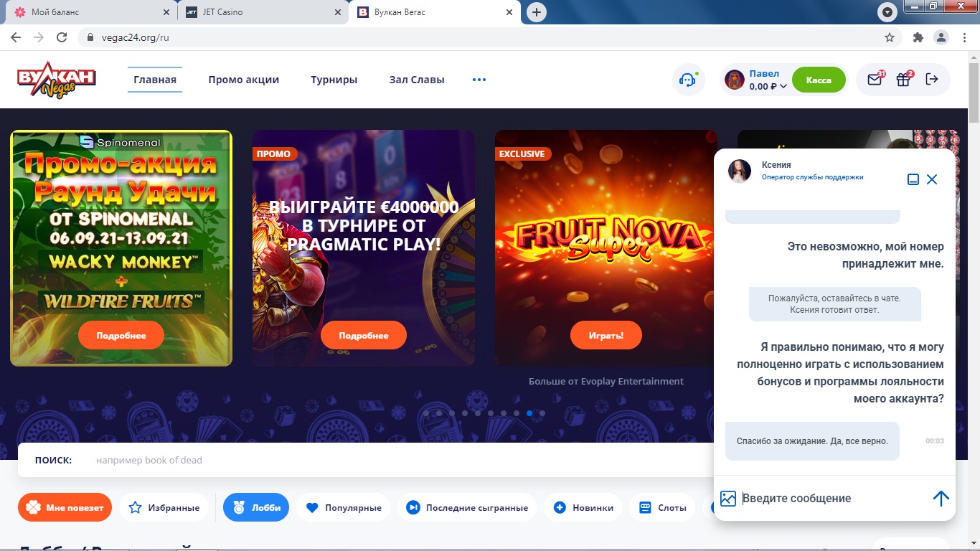980x551 pixels.
Task: Click Павел's profile avatar picture
Action: [x=735, y=80]
